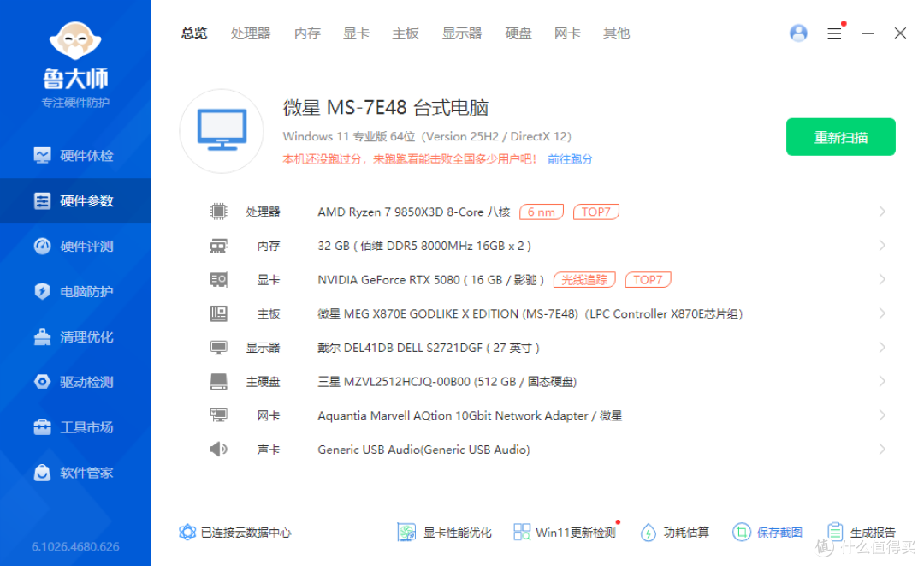
Task: Click 生成报告 to generate report
Action: (x=861, y=533)
